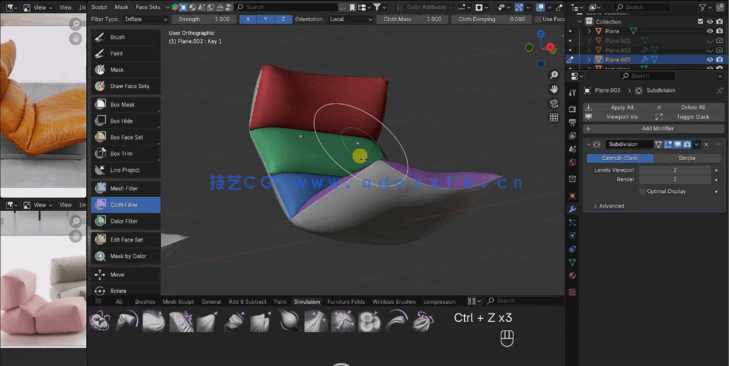Viewport: 730px width, 366px height.
Task: Toggle Subdivision modifier realtime viewport display
Action: pos(677,144)
